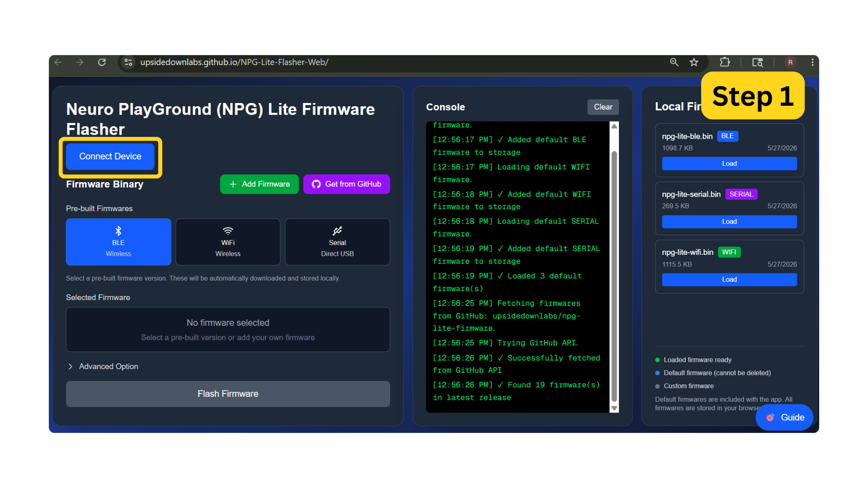Click the SERIAL tag on npg-lite-serial.bin
This screenshot has height=488, width=868.
[741, 194]
